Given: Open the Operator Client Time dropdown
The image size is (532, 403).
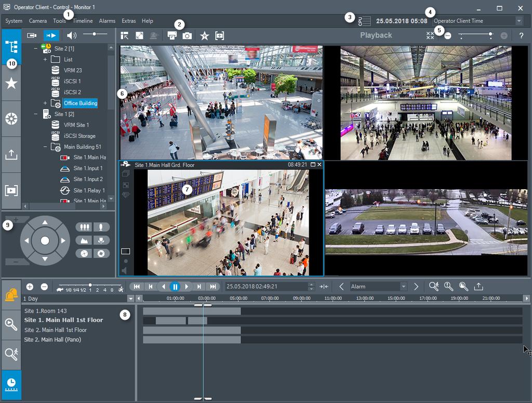Looking at the screenshot, I should click(x=477, y=21).
